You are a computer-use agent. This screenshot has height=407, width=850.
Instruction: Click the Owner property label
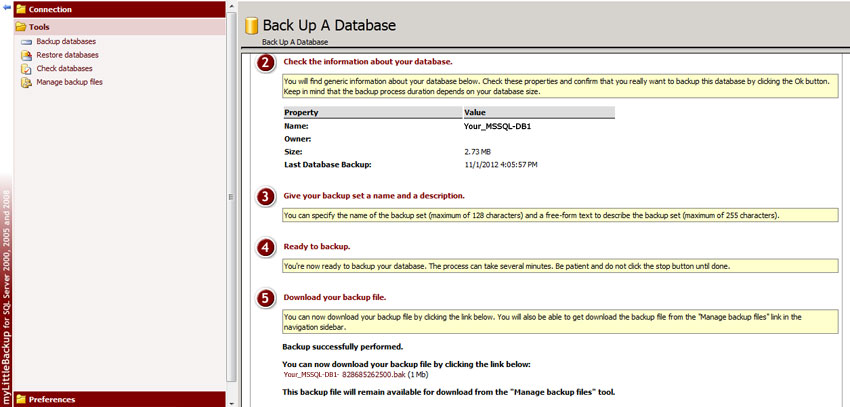pos(297,139)
